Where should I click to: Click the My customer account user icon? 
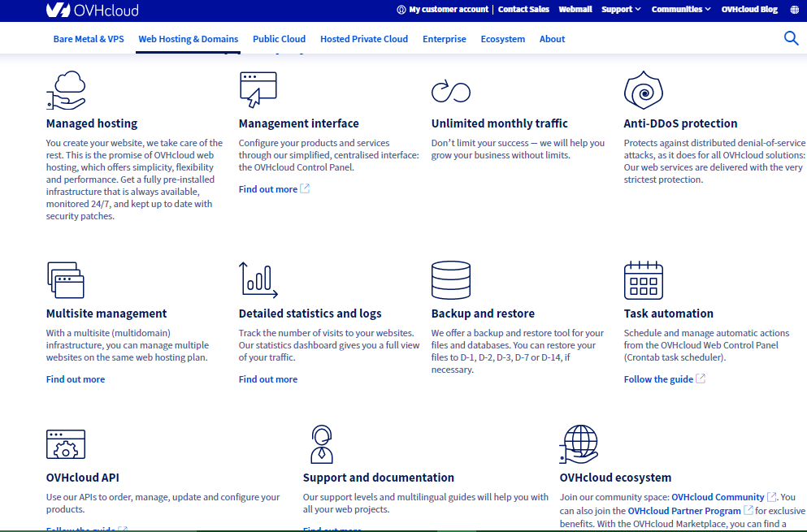click(401, 10)
